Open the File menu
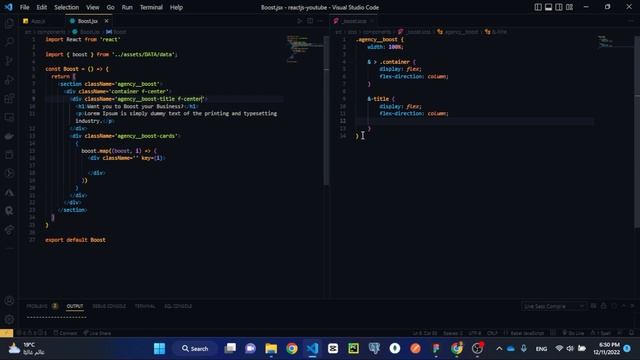The width and height of the screenshot is (640, 360). 24,7
